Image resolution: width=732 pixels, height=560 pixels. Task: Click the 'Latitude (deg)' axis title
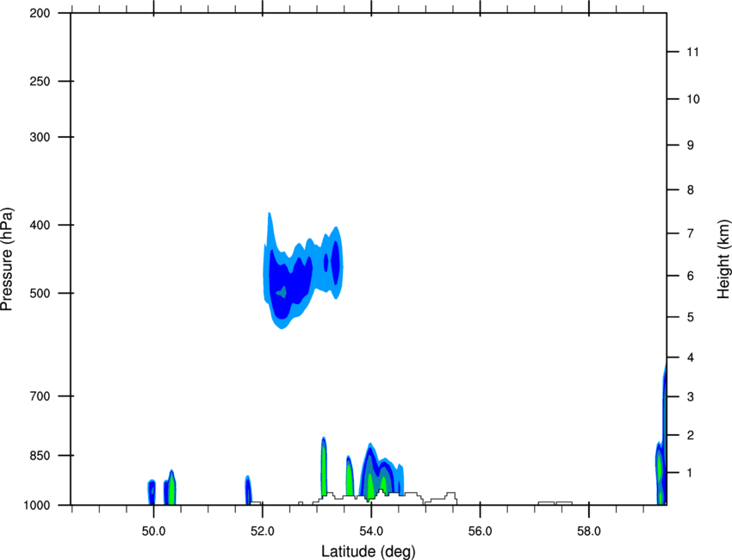(368, 551)
